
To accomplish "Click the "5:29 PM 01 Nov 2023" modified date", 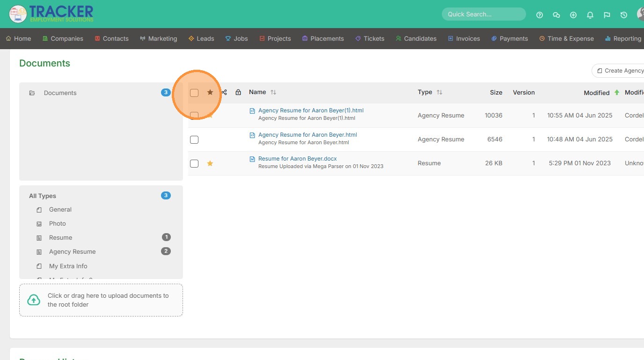I will [580, 163].
